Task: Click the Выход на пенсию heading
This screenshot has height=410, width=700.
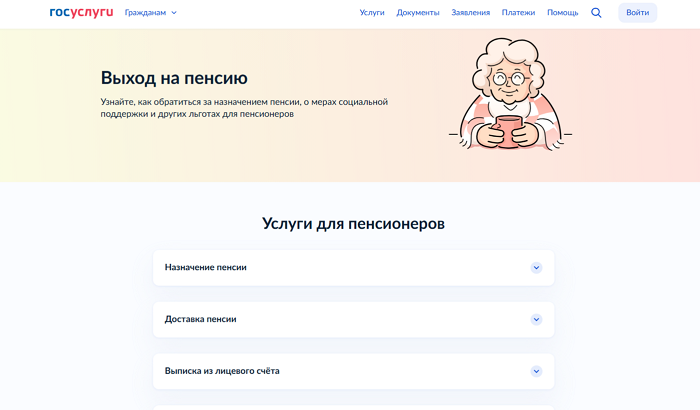Action: click(x=174, y=78)
